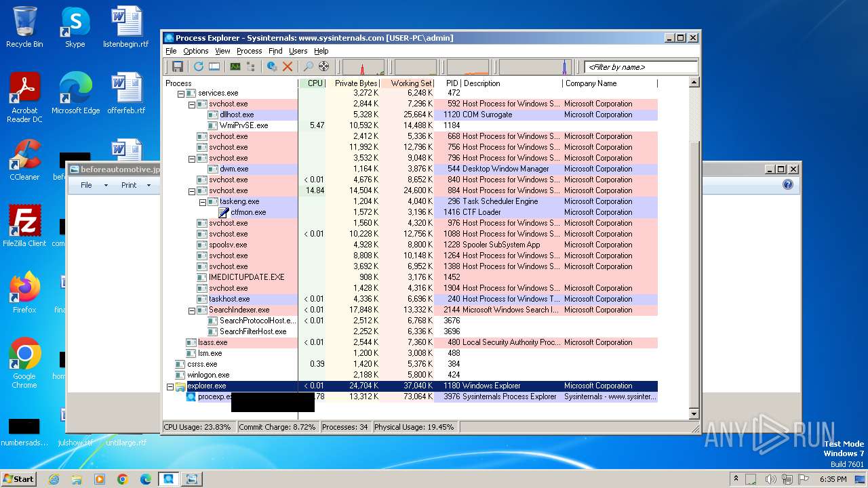Select offerfeb.rtf desktop file
This screenshot has width=868, height=488.
point(126,94)
